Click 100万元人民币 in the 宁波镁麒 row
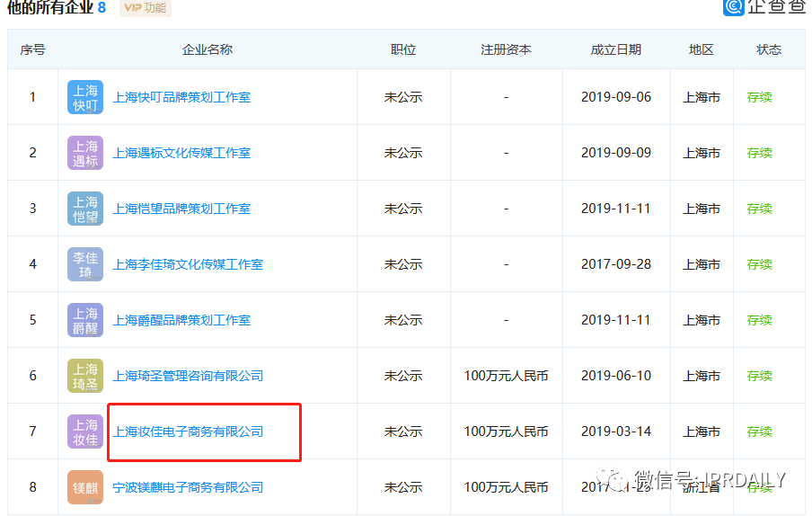 coord(506,487)
